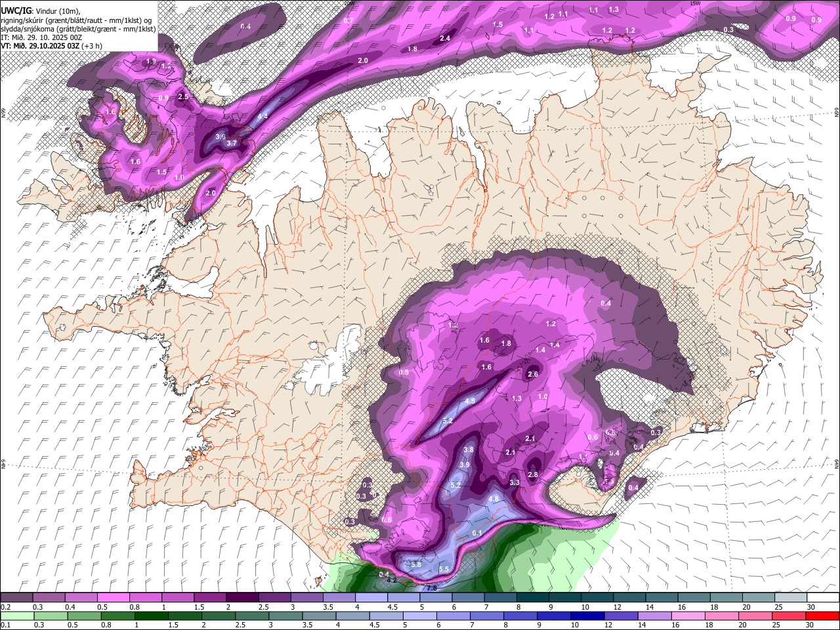Click the 3.9 value label on the map

click(465, 465)
